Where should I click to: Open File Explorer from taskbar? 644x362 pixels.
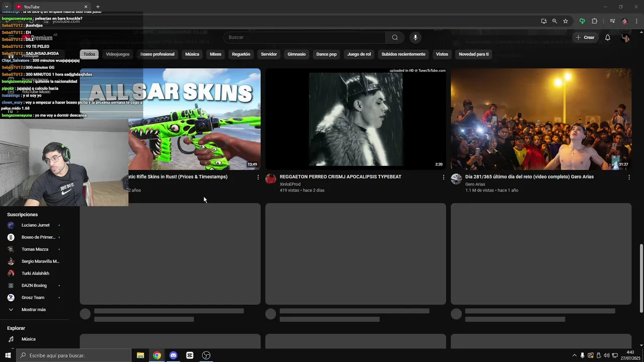tap(140, 355)
